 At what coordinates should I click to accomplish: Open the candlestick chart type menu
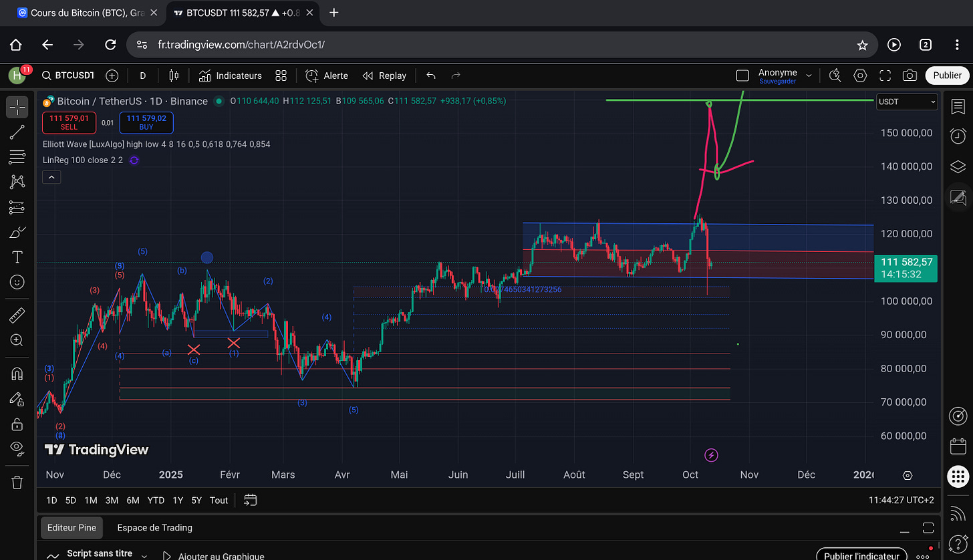pos(174,76)
